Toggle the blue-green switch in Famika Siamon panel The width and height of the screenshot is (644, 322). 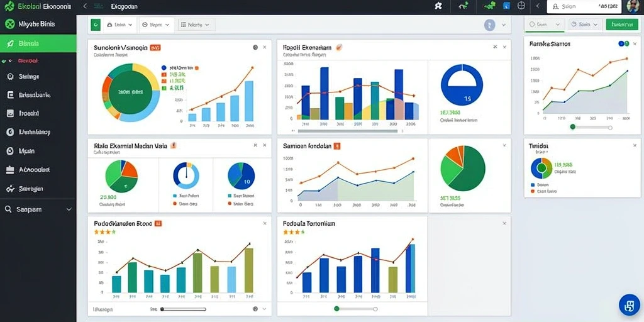click(x=623, y=43)
